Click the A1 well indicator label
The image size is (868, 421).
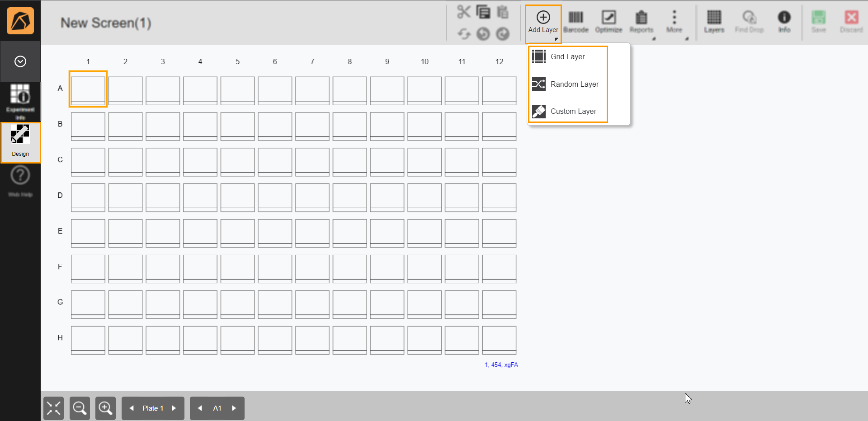point(217,408)
